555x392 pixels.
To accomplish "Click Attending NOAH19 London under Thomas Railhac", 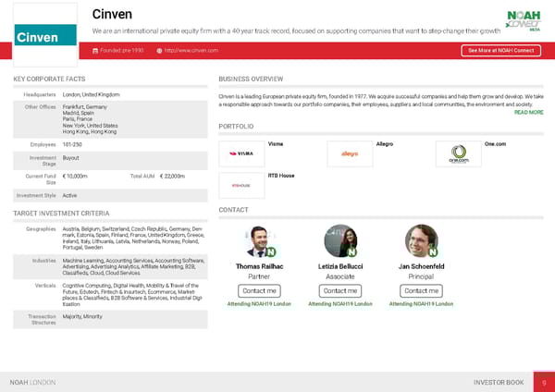I will 259,304.
